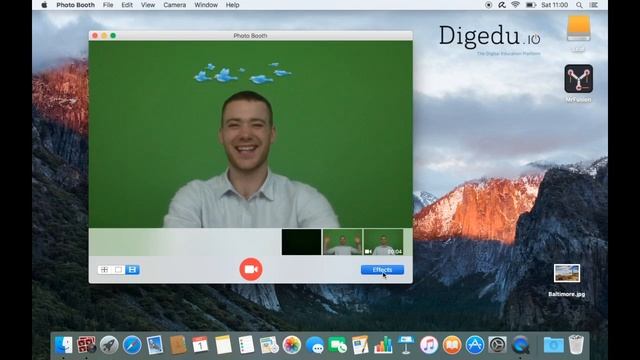Select the Baltimore.jpg desktop file
This screenshot has width=640, height=360.
pos(567,273)
